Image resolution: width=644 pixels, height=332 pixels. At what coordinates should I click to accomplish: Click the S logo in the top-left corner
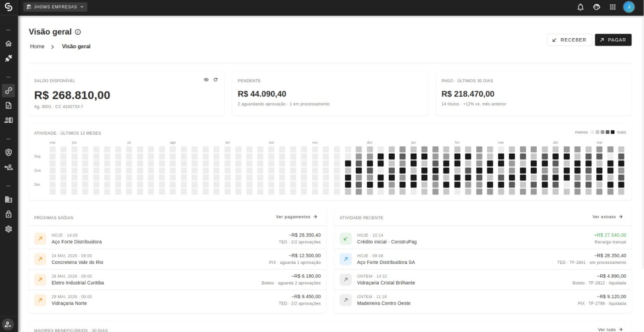point(8,7)
